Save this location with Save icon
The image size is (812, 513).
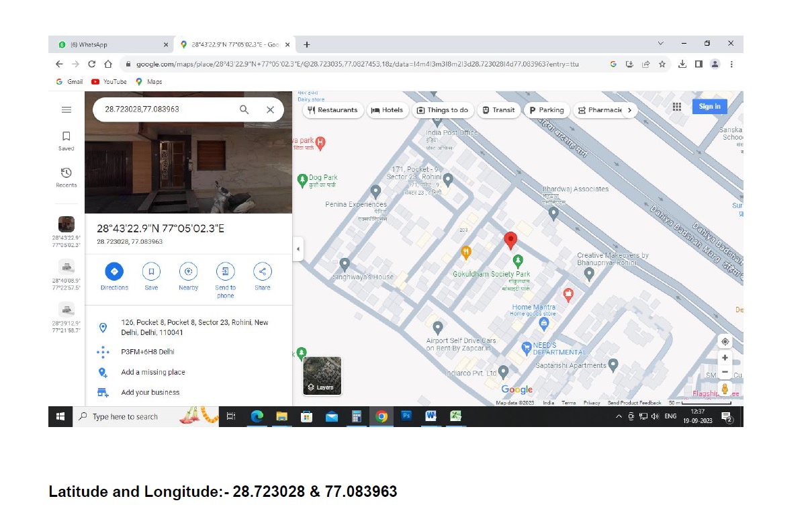[x=151, y=271]
